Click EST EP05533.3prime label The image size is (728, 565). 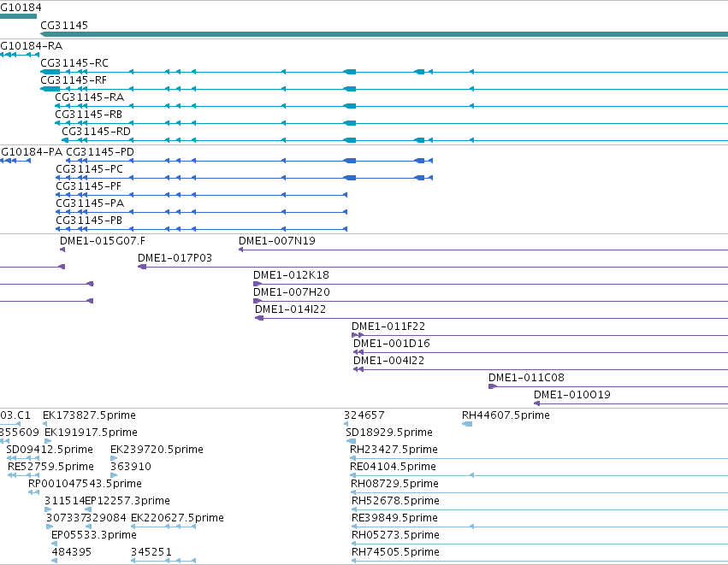[x=94, y=535]
